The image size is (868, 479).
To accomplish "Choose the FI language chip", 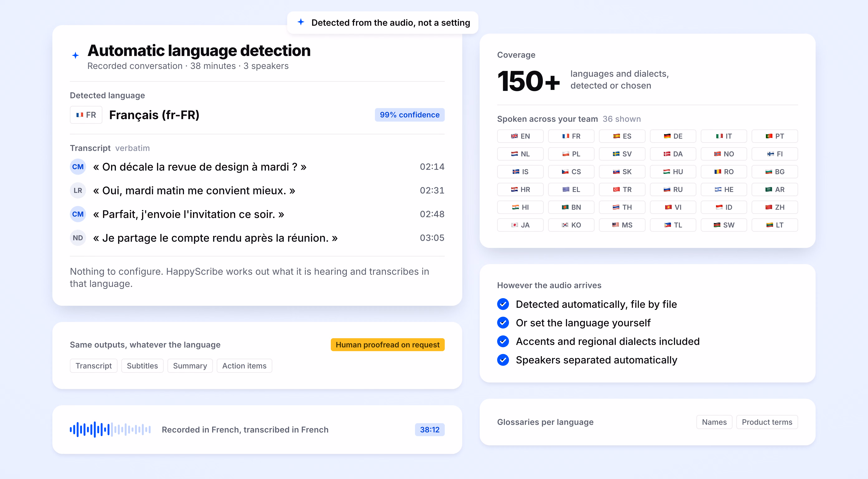I will point(775,154).
